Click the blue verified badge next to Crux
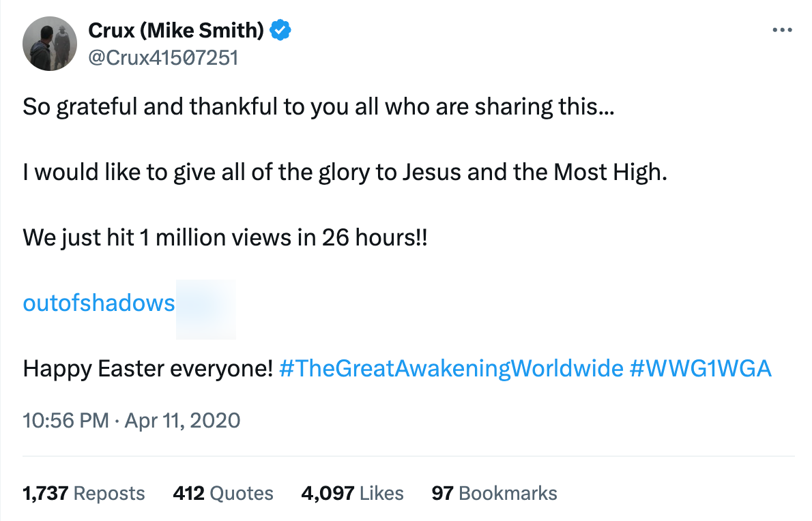 tap(280, 29)
